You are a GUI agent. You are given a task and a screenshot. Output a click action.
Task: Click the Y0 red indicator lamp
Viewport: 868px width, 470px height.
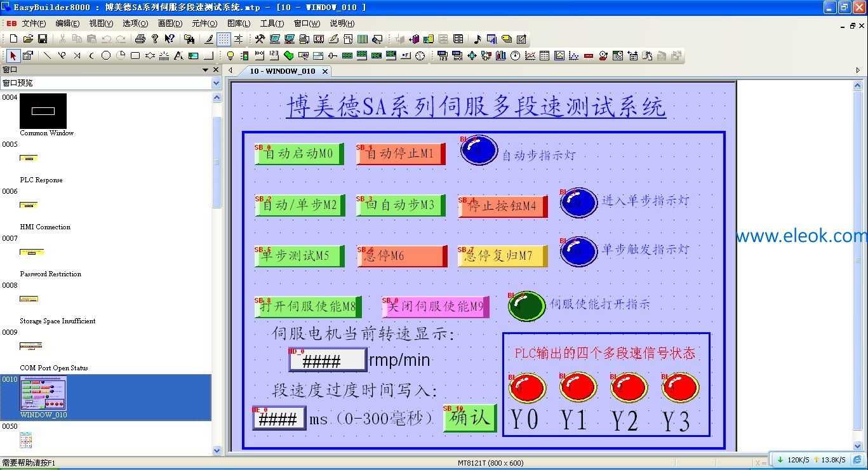pyautogui.click(x=528, y=387)
